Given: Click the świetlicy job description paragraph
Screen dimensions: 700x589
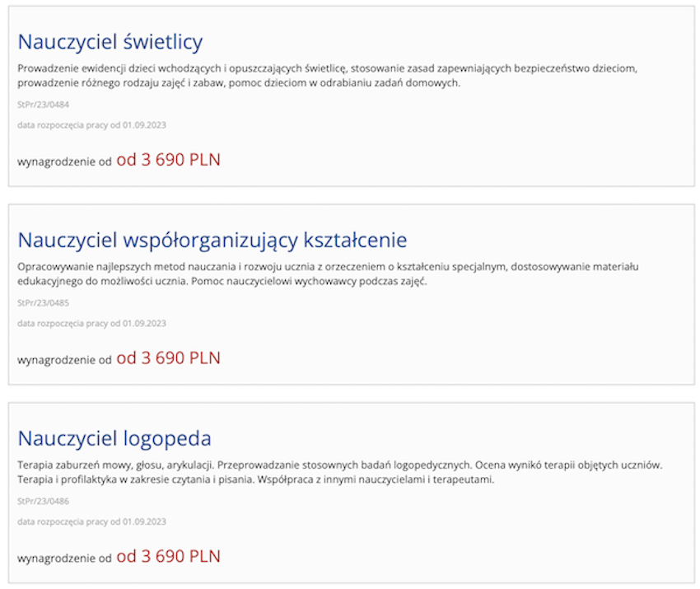Looking at the screenshot, I should pyautogui.click(x=327, y=76).
